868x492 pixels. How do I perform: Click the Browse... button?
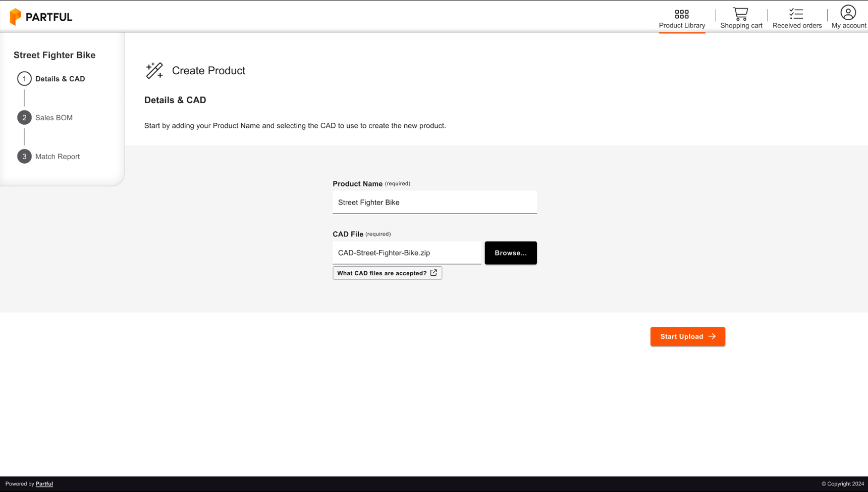[x=511, y=253]
